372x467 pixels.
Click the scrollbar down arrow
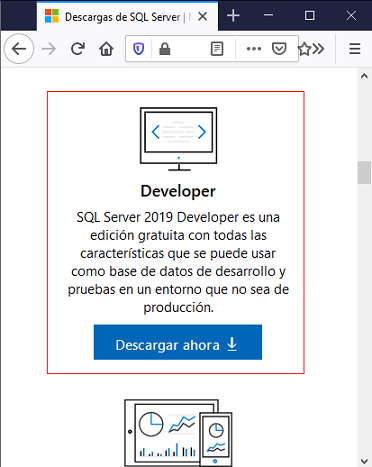tap(364, 461)
